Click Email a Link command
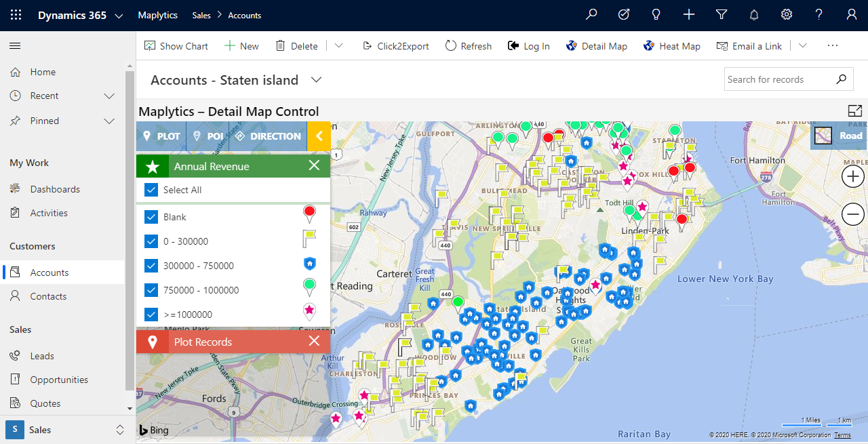Screen dimensions: 868x444 coord(749,46)
